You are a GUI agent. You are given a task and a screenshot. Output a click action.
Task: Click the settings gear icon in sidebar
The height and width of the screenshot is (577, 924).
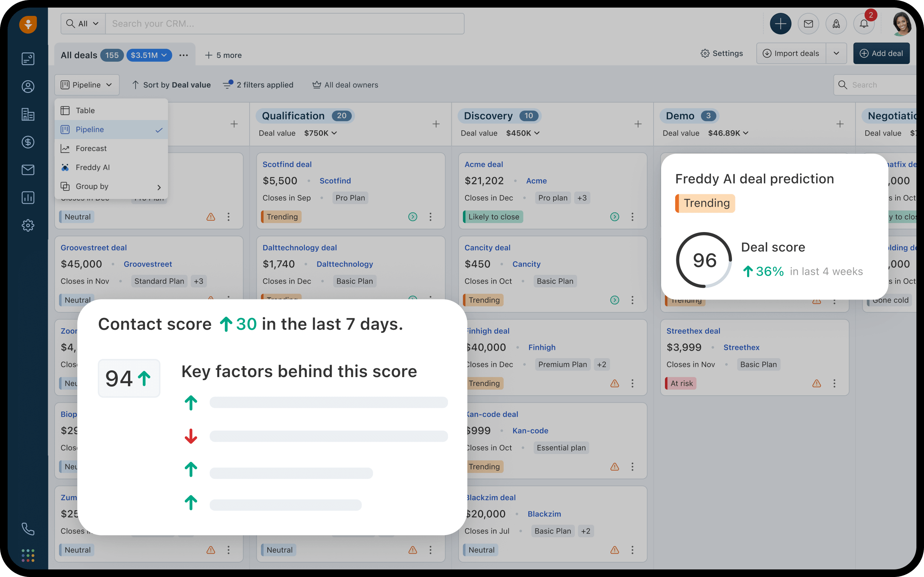click(28, 225)
